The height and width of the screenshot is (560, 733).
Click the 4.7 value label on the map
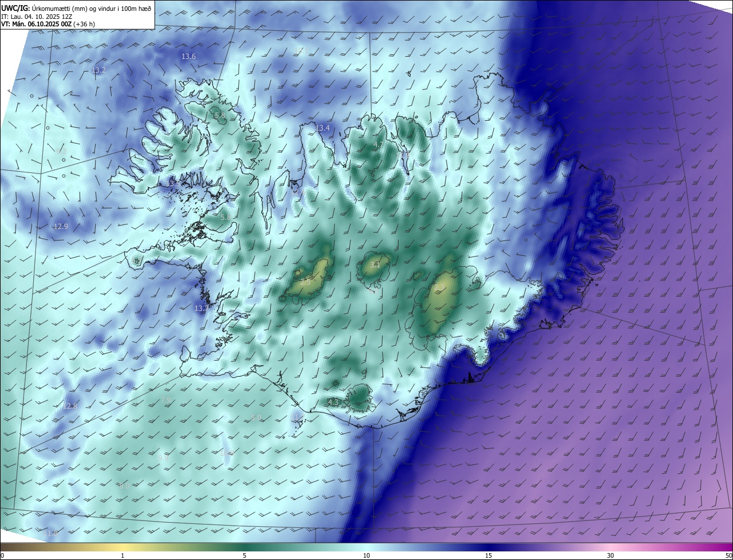pos(378,145)
